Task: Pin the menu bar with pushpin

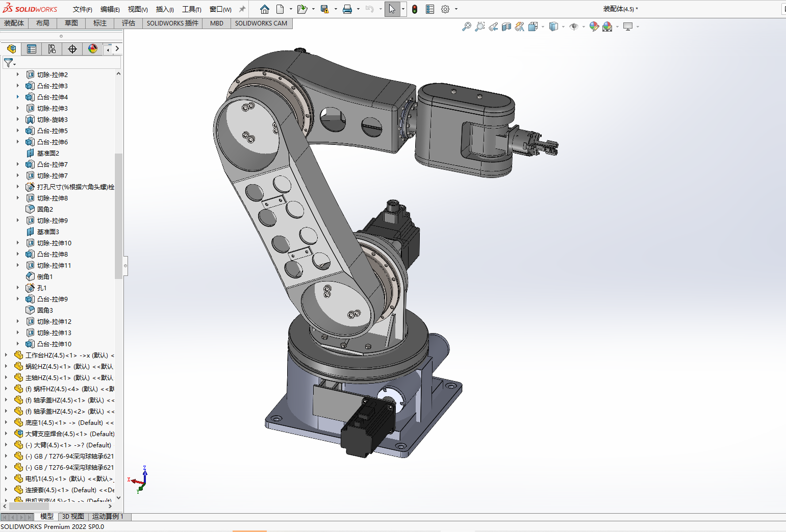Action: pos(242,9)
